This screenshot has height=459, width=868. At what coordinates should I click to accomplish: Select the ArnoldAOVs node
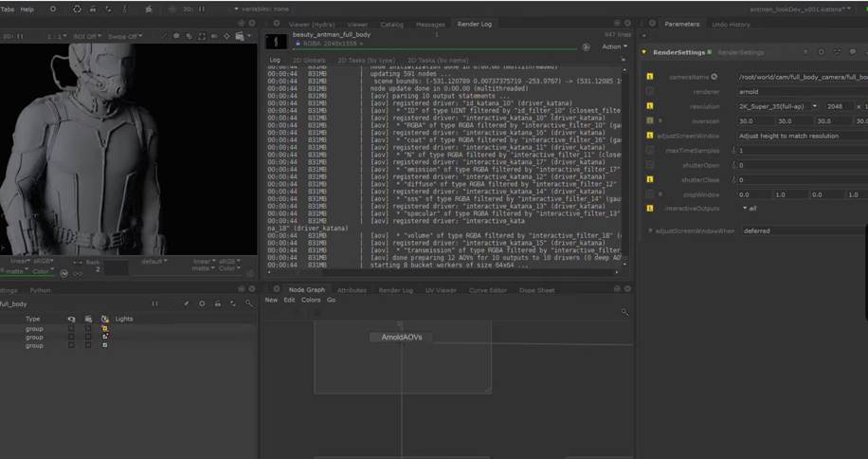401,337
